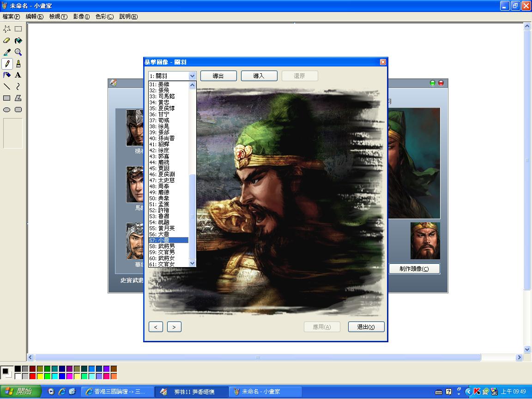Select 50: 典韋 in the list
The image size is (532, 399).
tap(169, 198)
